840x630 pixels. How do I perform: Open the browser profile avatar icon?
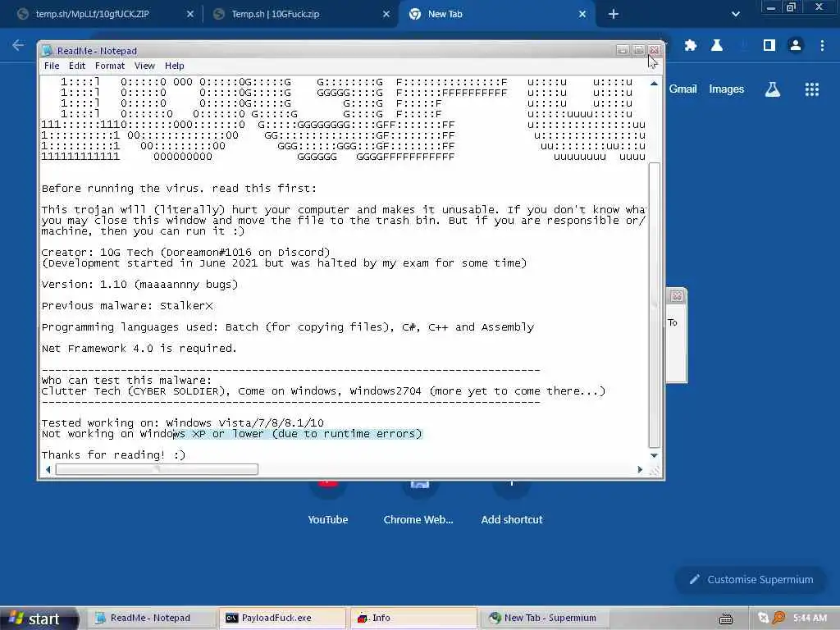coord(796,46)
